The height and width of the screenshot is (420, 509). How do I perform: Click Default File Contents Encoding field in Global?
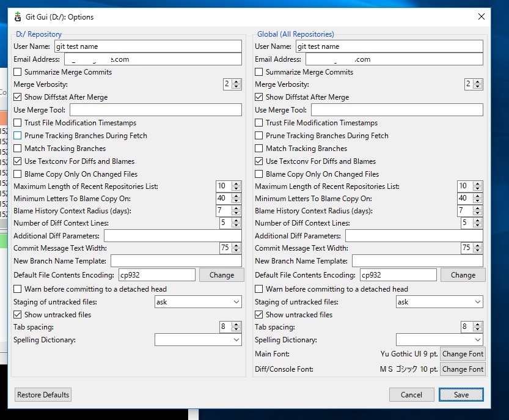[398, 274]
